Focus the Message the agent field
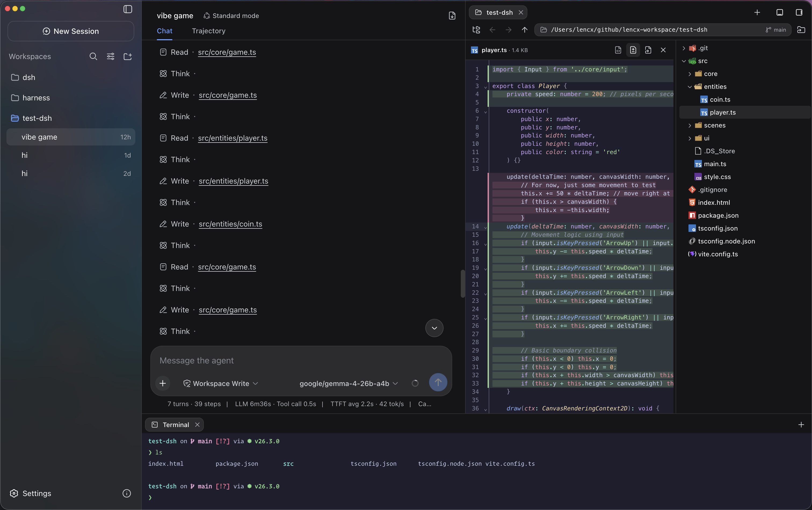The height and width of the screenshot is (510, 812). [x=301, y=360]
